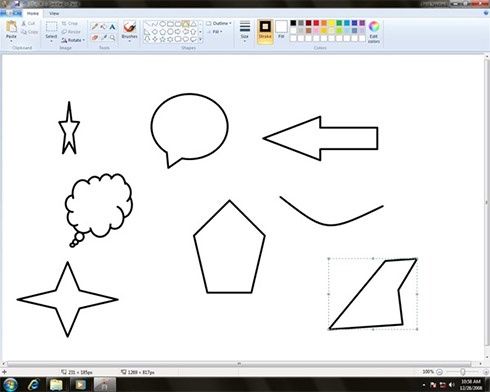Open the Select dropdown arrow

coord(51,41)
